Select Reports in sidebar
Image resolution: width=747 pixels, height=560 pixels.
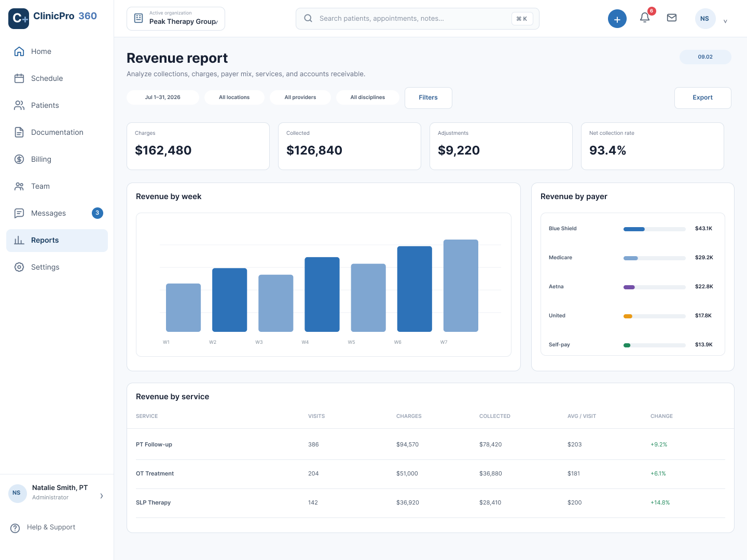coord(57,241)
